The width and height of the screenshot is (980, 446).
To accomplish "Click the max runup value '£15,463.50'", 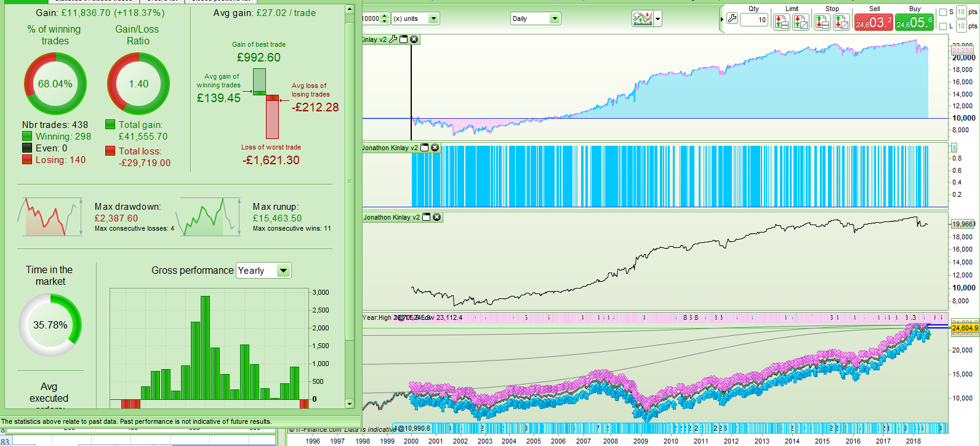I will [277, 218].
